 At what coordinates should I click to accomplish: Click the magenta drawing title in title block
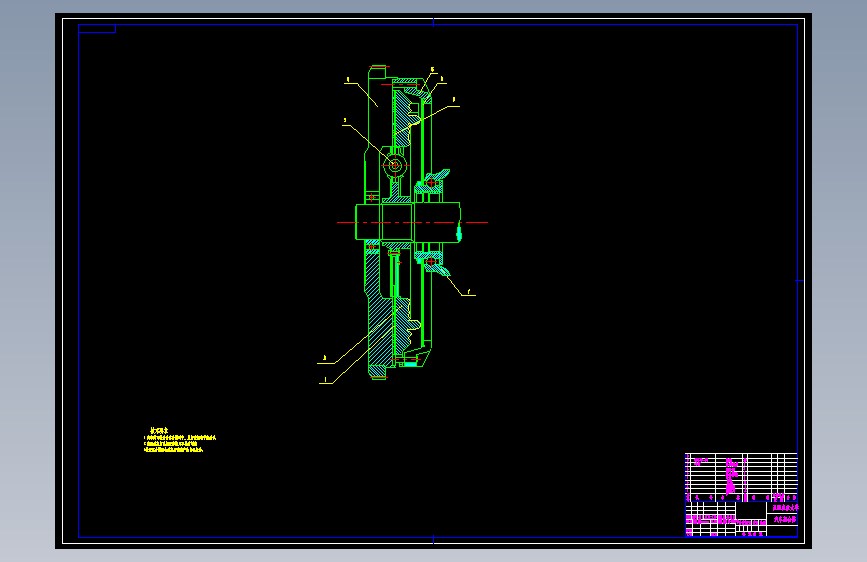(785, 519)
